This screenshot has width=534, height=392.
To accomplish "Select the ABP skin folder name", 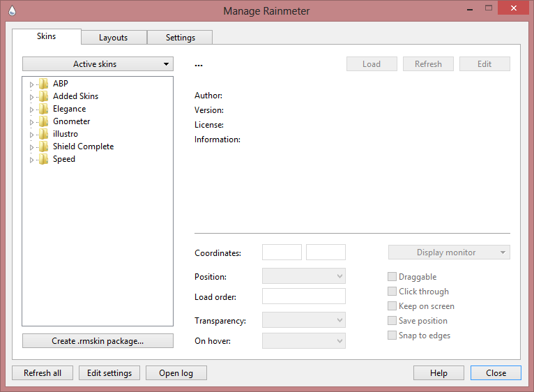I will click(61, 84).
